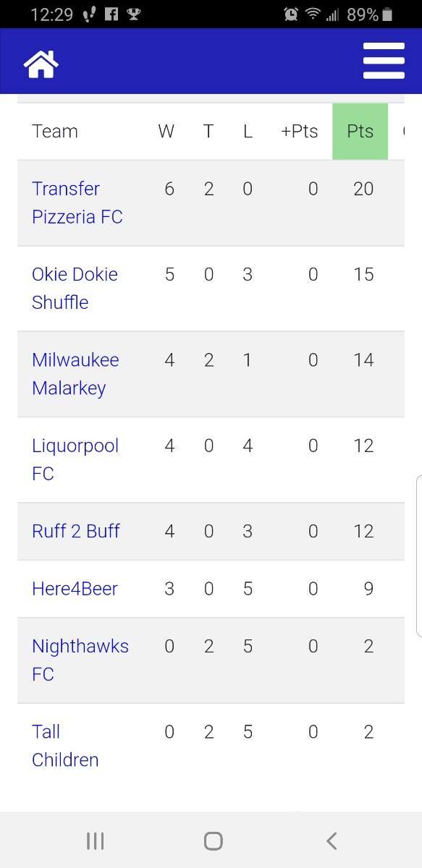422x868 pixels.
Task: Open the Milwaukee Malarkey team link
Action: [x=75, y=374]
